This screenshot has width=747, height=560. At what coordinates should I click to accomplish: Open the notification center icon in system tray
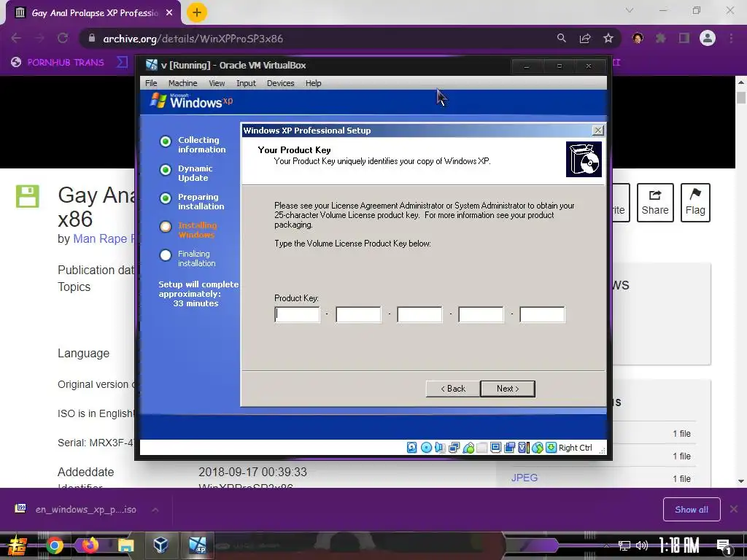pyautogui.click(x=724, y=546)
